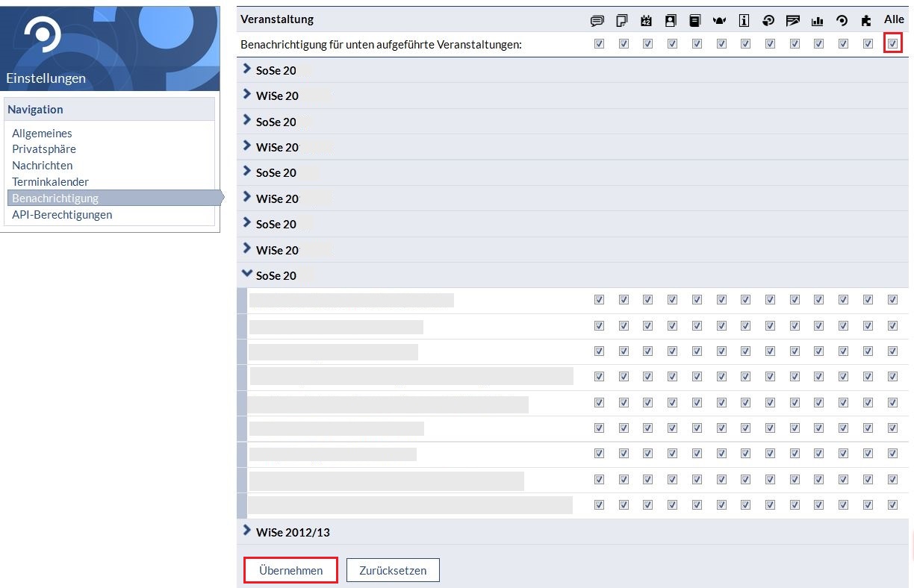Click the information 'i' column icon
The image size is (914, 588).
[744, 21]
